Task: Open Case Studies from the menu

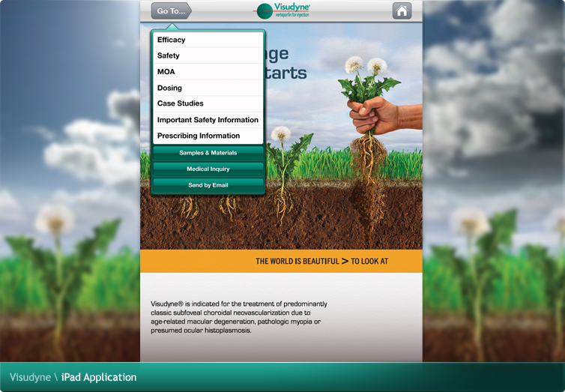Action: point(208,103)
